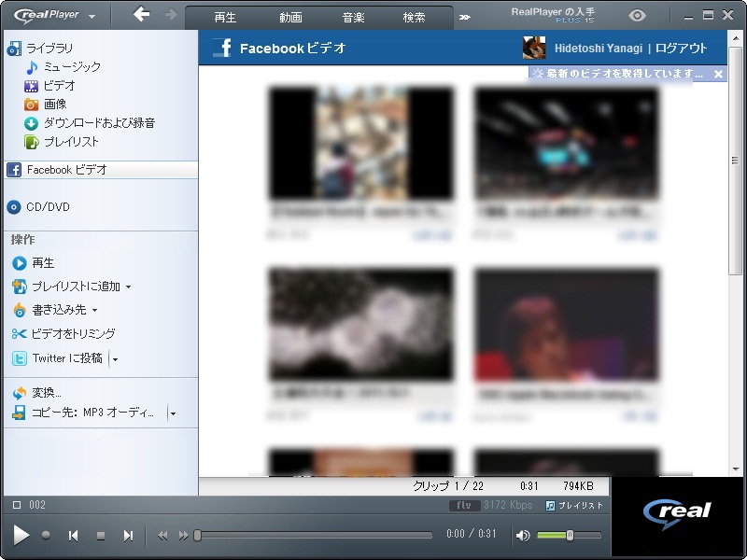The height and width of the screenshot is (560, 747).
Task: Expand the コピー先: MP3 オーディオ dropdown
Action: 171,413
